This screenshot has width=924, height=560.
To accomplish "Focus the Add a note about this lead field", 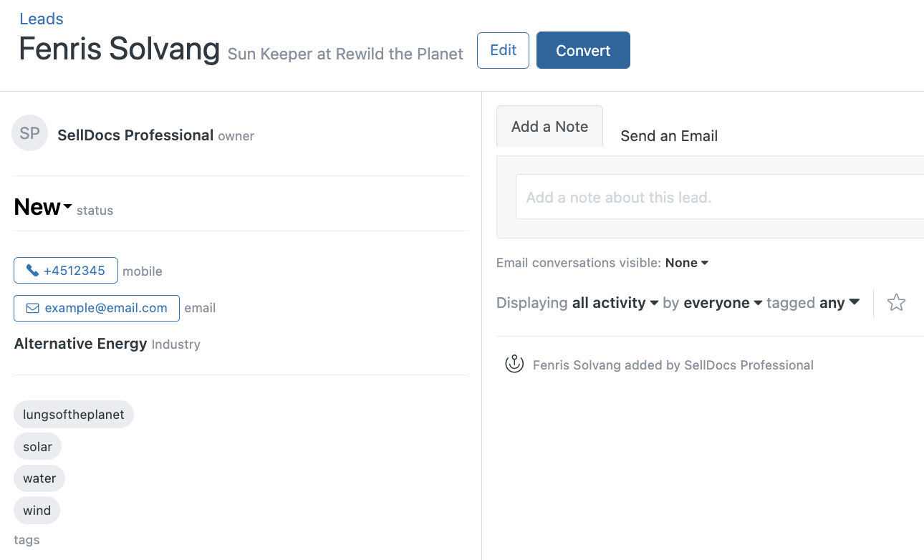I will pos(720,197).
